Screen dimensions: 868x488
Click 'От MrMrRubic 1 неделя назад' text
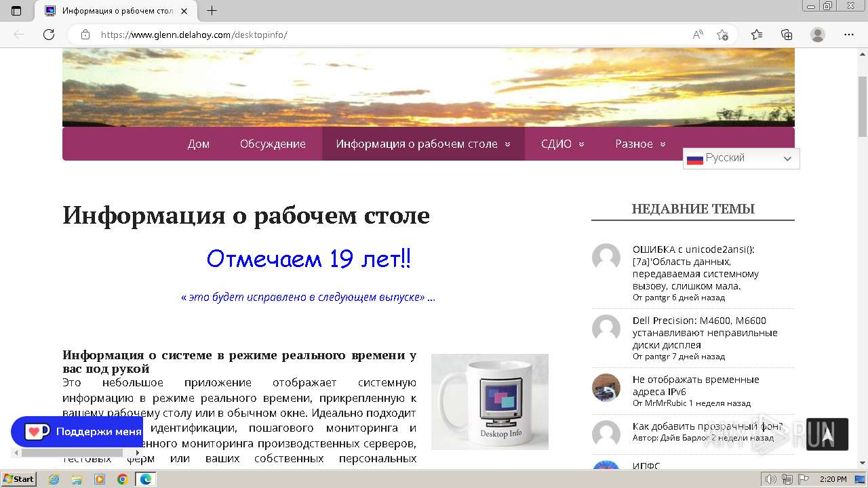pos(692,403)
